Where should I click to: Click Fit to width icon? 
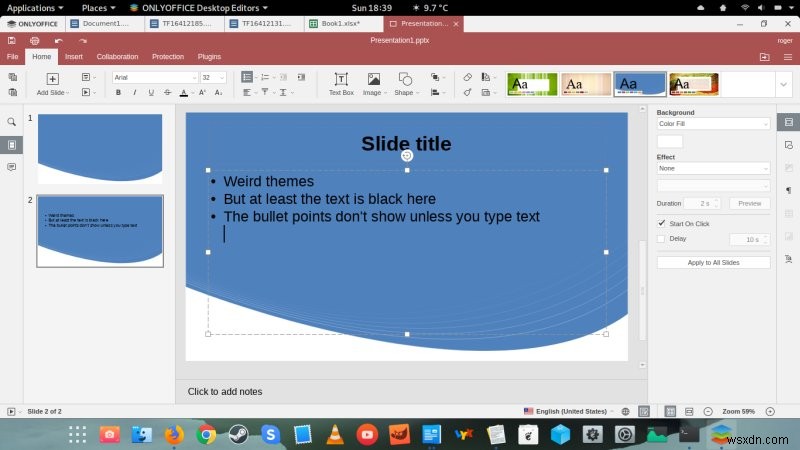coord(689,411)
